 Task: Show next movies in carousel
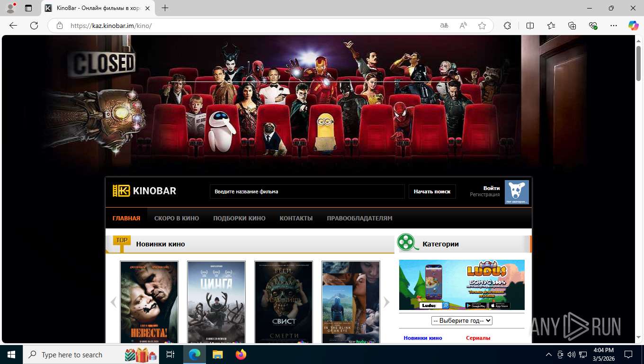point(386,302)
